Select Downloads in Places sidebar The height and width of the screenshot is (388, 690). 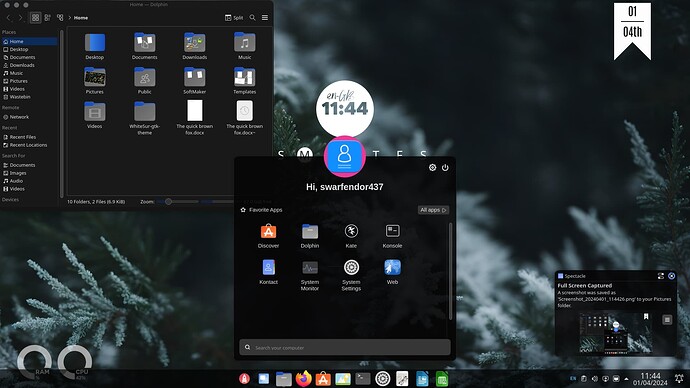click(22, 65)
